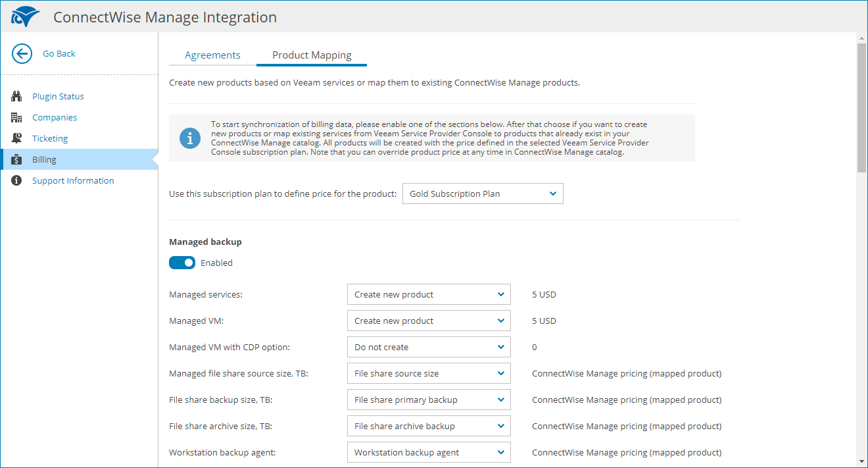Click the blue info icon in notice
The height and width of the screenshot is (468, 868).
click(x=190, y=138)
